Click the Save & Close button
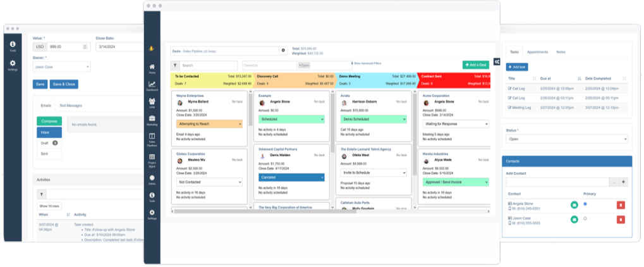Image resolution: width=644 pixels, height=267 pixels. tap(64, 84)
